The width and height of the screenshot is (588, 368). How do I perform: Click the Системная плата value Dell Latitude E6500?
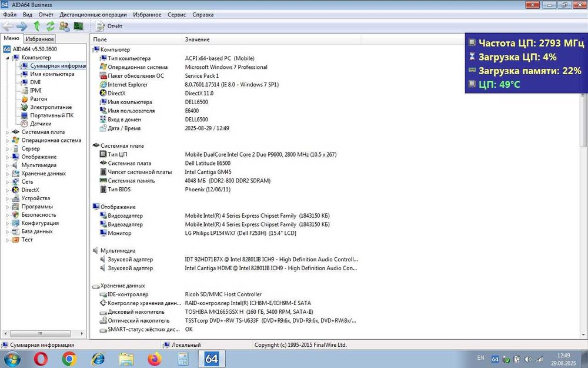click(208, 163)
